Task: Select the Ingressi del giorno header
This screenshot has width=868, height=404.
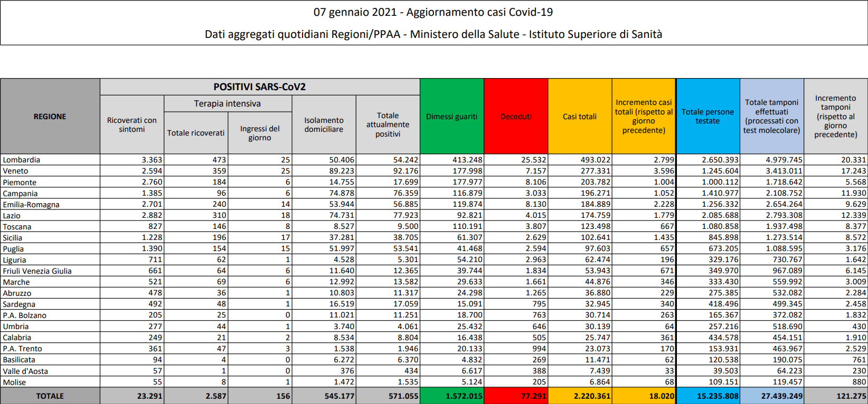Action: pos(260,133)
